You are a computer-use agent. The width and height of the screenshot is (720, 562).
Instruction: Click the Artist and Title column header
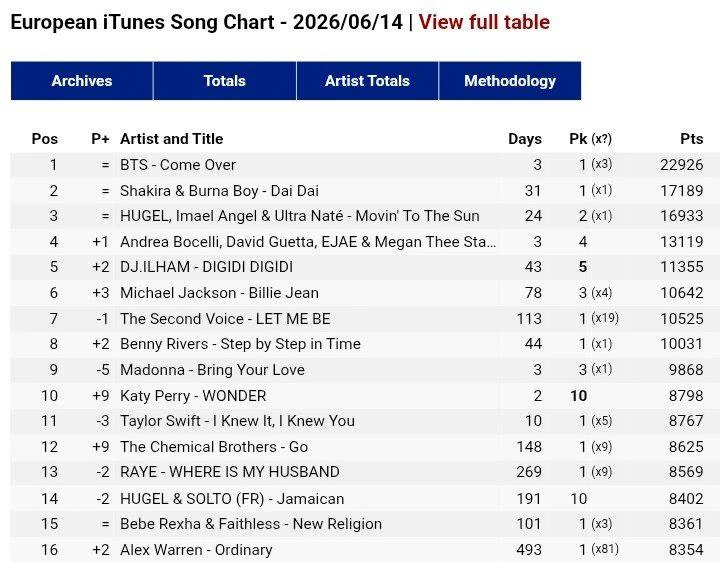point(171,139)
